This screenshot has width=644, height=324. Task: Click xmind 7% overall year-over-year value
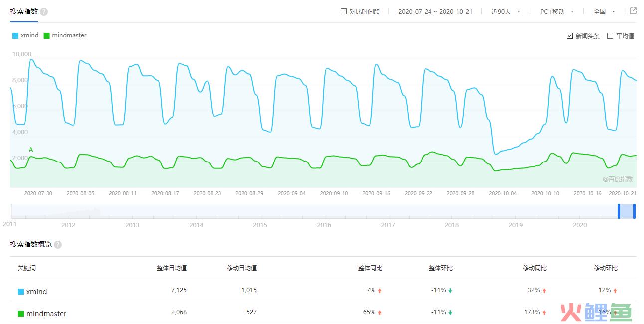[x=371, y=290]
